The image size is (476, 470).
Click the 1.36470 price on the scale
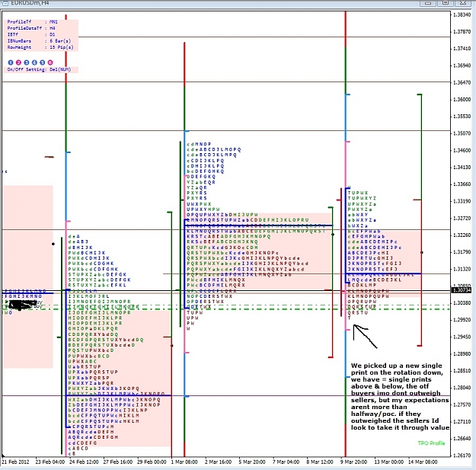[462, 82]
